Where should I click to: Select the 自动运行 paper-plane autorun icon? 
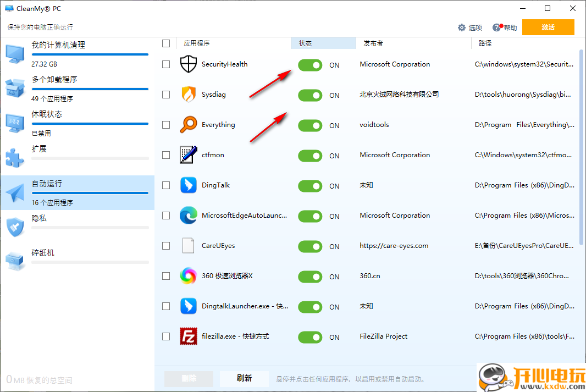[x=14, y=191]
